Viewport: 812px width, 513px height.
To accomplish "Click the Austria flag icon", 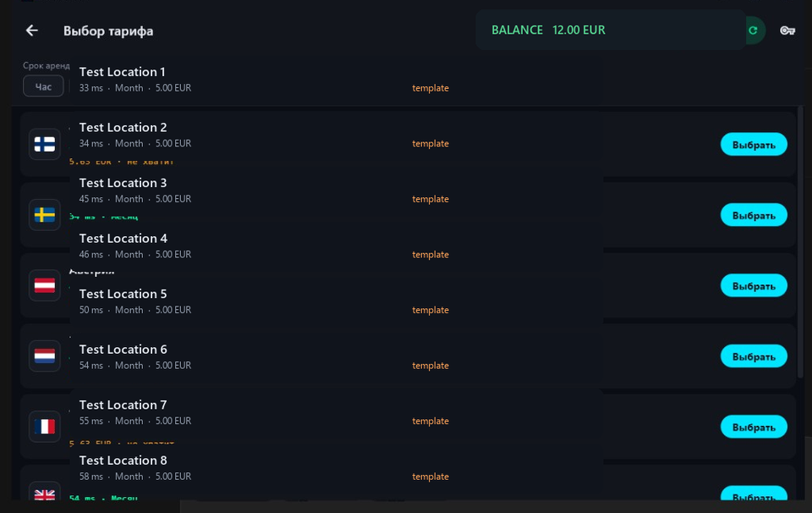I will pyautogui.click(x=45, y=285).
